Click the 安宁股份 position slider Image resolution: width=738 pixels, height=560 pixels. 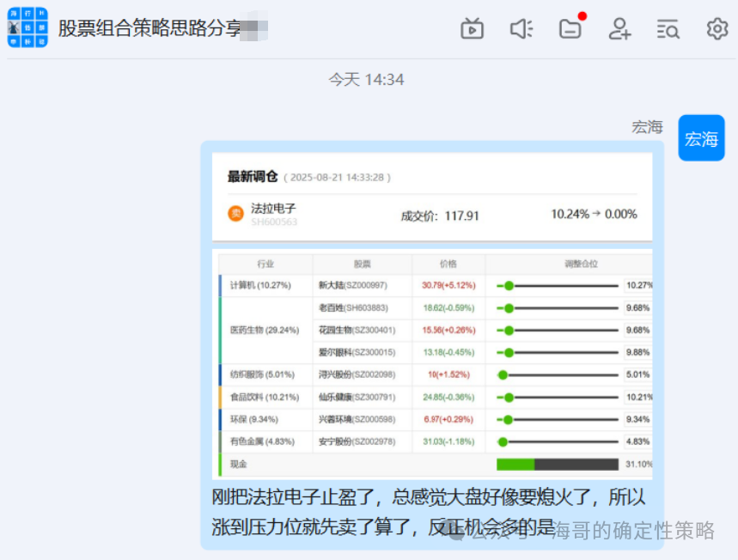558,441
